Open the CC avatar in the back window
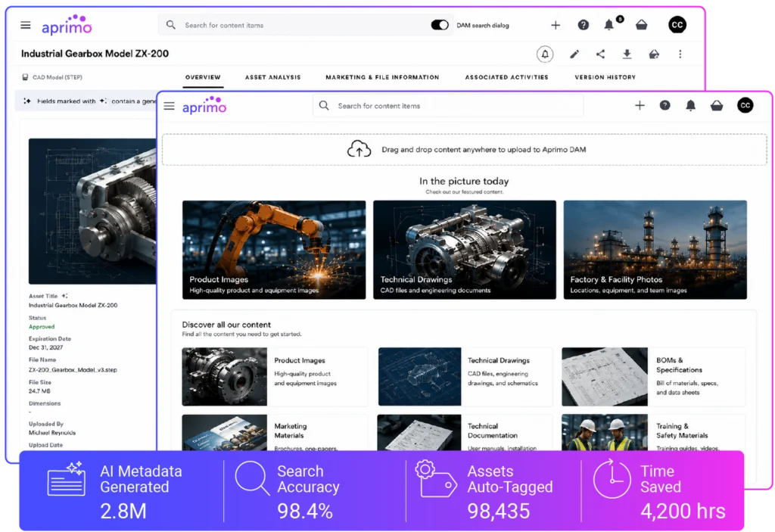Screen dimensions: 775x532 coord(677,25)
